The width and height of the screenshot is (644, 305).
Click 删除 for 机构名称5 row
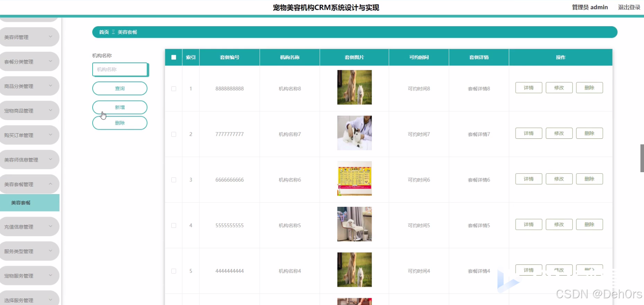pyautogui.click(x=590, y=224)
